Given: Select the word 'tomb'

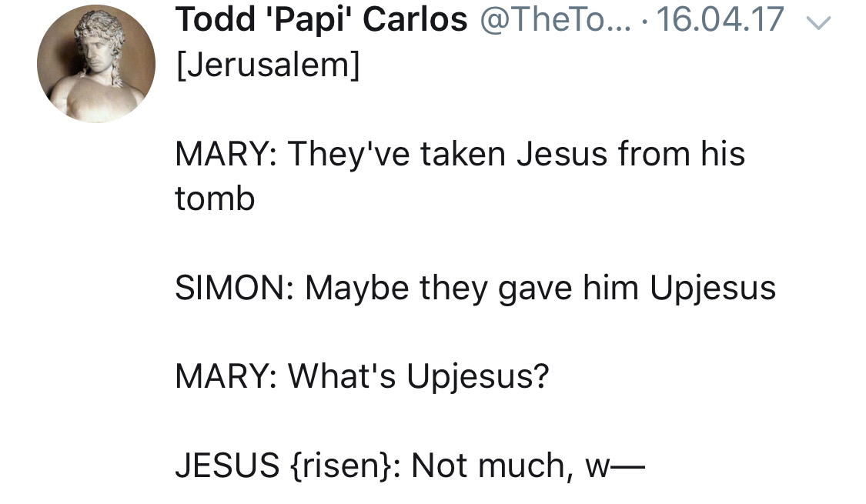Looking at the screenshot, I should click(x=215, y=199).
